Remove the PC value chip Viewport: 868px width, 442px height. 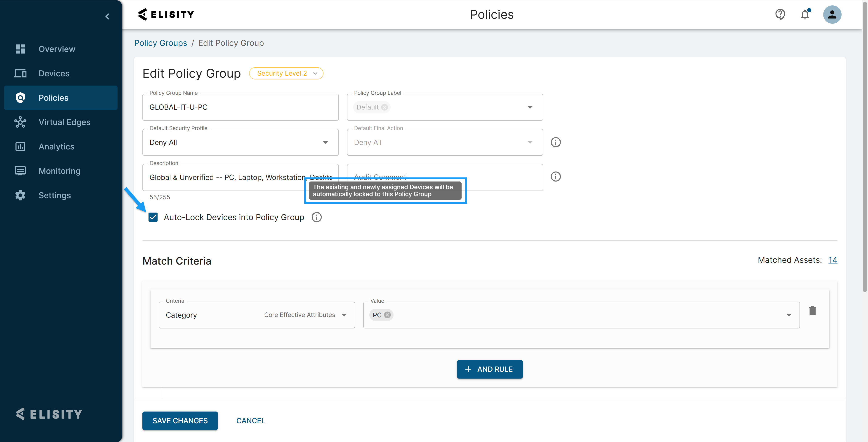(387, 315)
